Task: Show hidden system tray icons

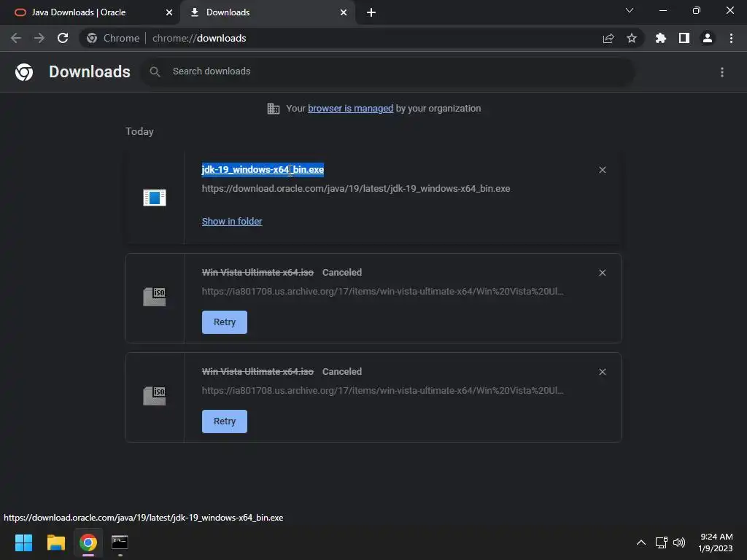Action: click(641, 542)
